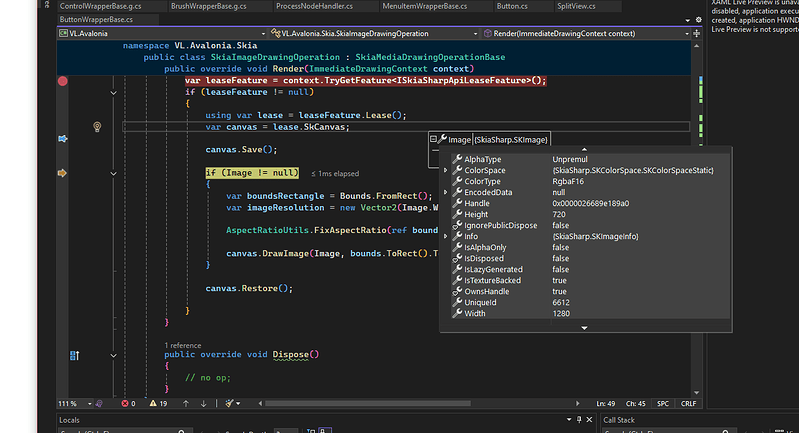Click the Height value 720

(559, 214)
